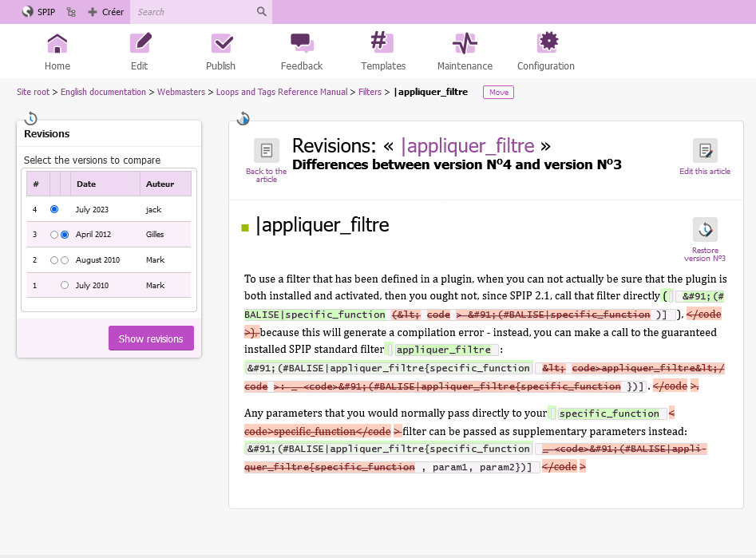Click the SPIP globe logo icon
This screenshot has height=558, width=756.
click(x=27, y=12)
